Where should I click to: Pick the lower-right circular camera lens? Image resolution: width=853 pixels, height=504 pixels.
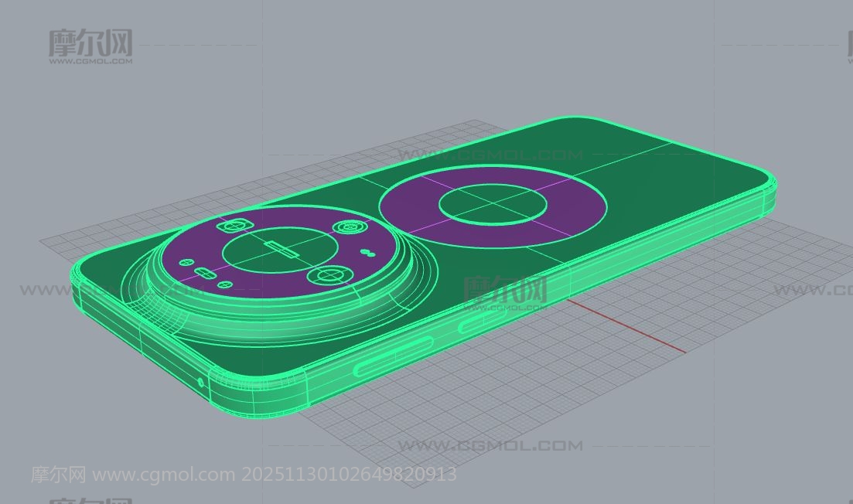pyautogui.click(x=329, y=275)
